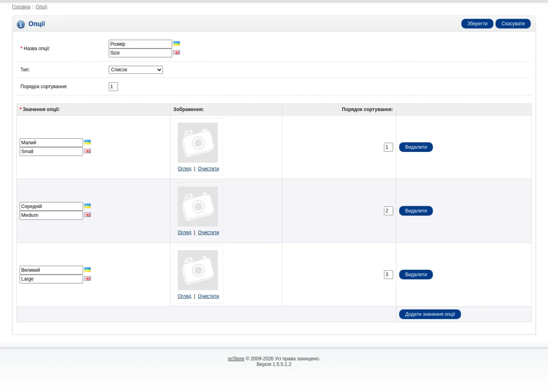
Task: Click English flag icon beside Medium value
Action: tap(87, 215)
